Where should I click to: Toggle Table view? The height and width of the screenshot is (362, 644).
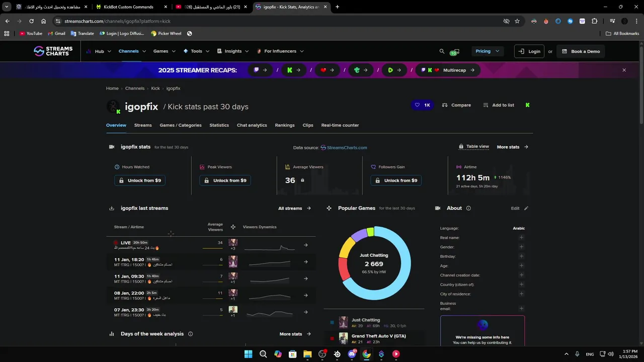pyautogui.click(x=473, y=147)
